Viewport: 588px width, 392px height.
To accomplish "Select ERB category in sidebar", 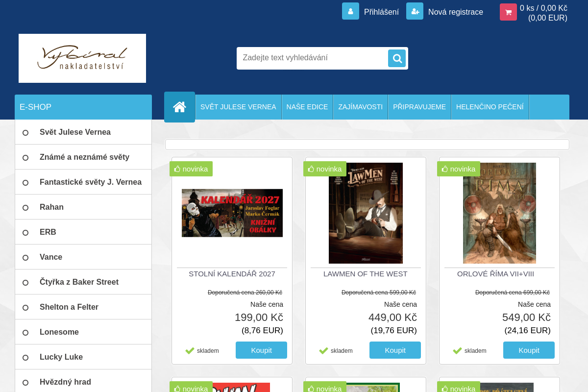I will 83,232.
